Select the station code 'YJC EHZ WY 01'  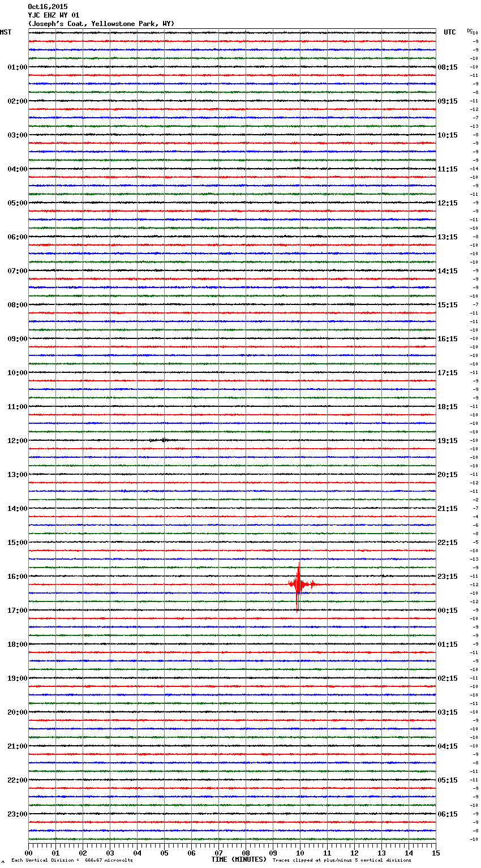tap(54, 15)
